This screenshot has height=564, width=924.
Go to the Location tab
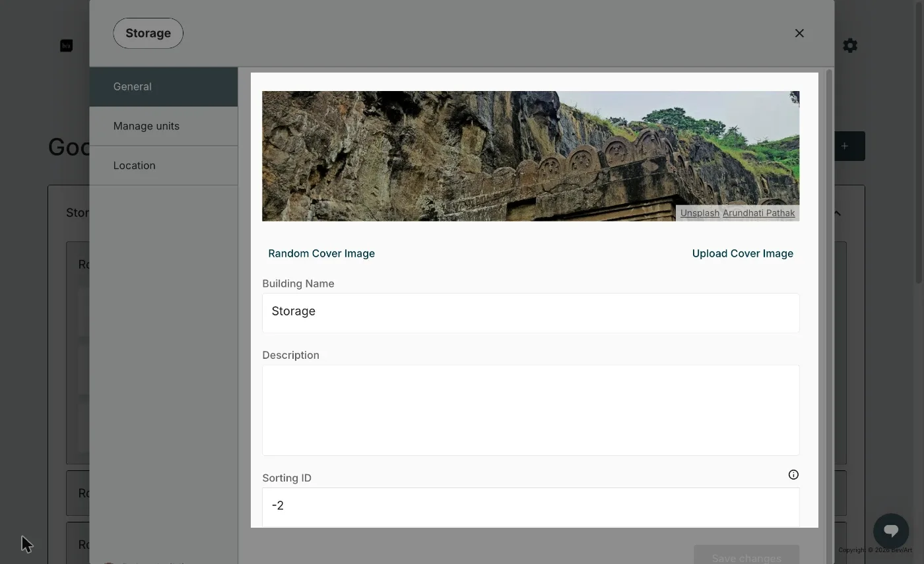(164, 166)
